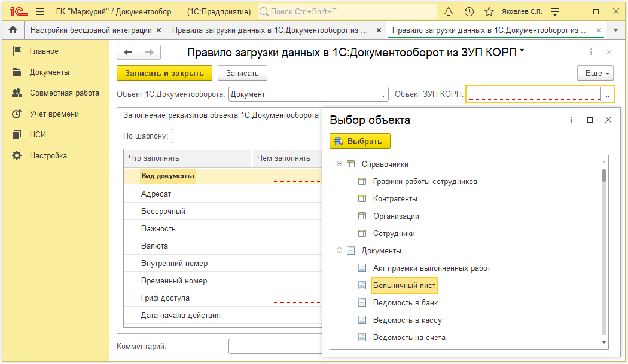Select Ведомость в кассу document
The image size is (628, 364).
pos(407,320)
